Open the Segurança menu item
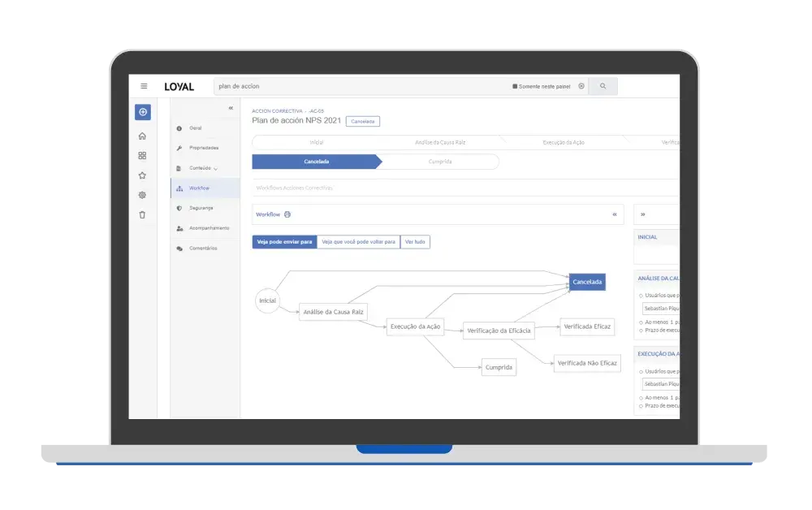Viewport: 812px width, 510px height. (201, 208)
